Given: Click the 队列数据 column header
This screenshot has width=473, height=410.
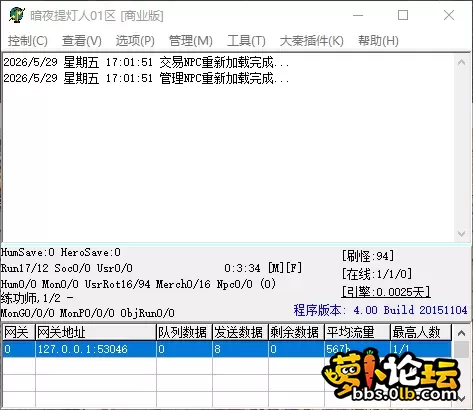Looking at the screenshot, I should (184, 332).
